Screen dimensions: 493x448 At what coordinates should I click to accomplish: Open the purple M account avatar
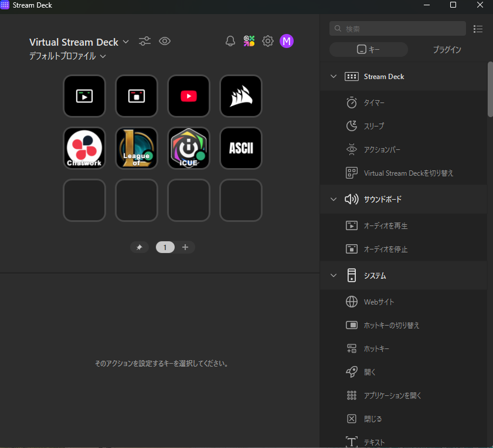(x=287, y=41)
